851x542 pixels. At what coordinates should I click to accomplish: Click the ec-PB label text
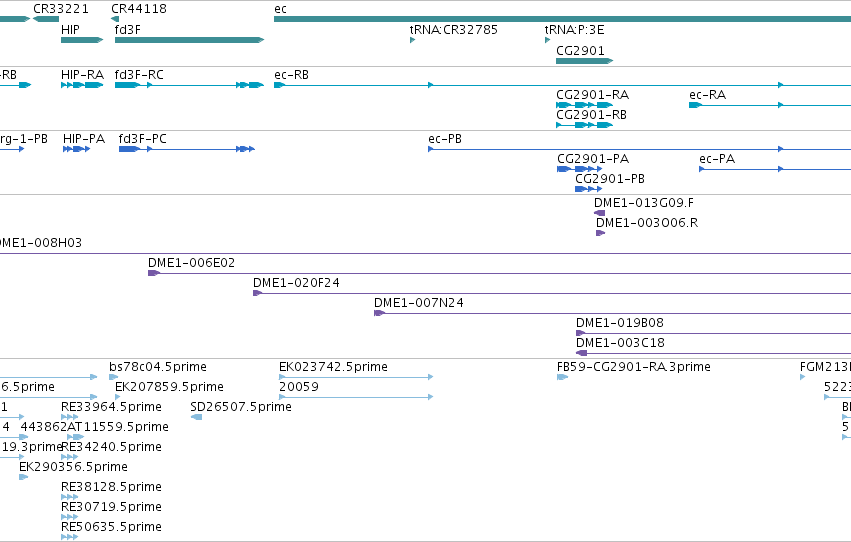click(445, 139)
